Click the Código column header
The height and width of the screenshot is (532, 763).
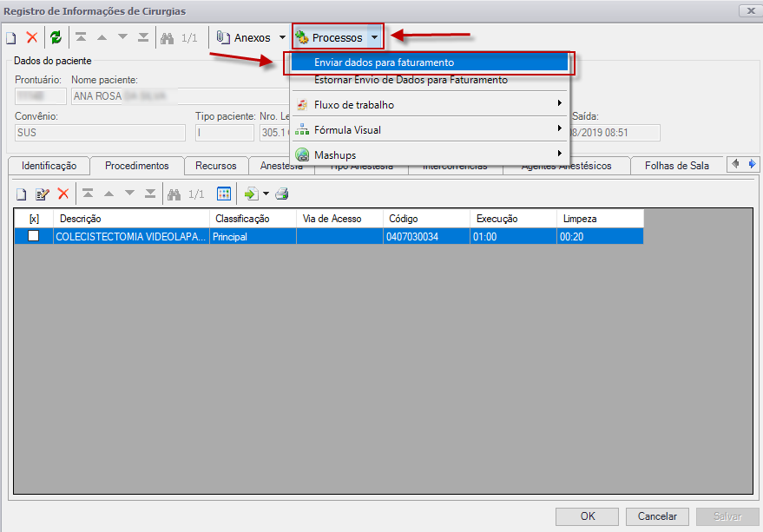pos(426,219)
